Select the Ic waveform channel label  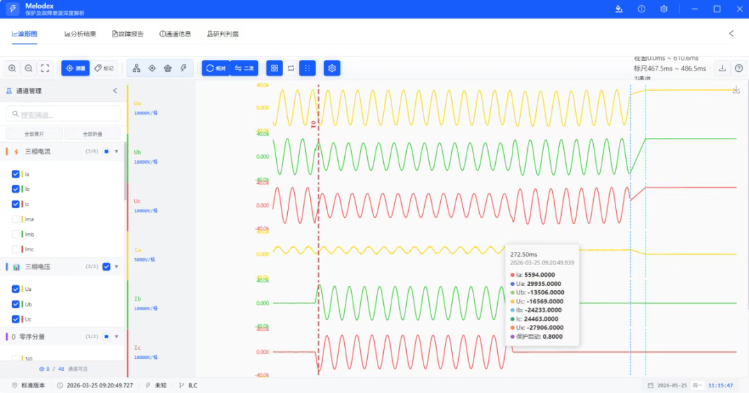(138, 348)
